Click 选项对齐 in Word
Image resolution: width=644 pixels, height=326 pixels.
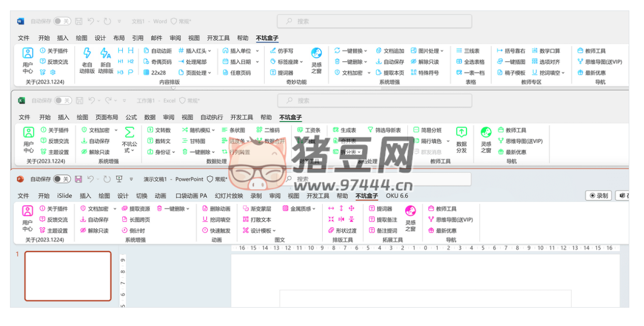[x=546, y=62]
